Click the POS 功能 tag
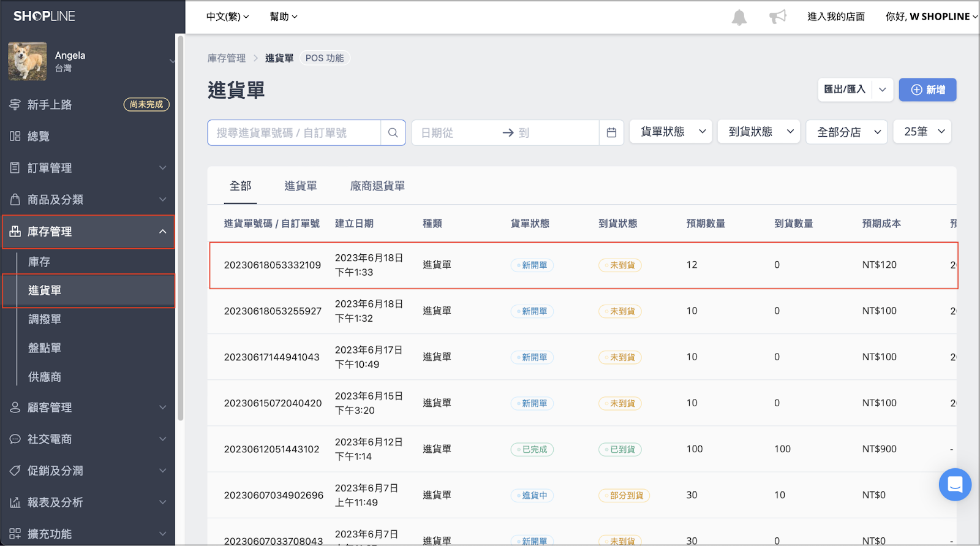The height and width of the screenshot is (546, 980). tap(325, 58)
